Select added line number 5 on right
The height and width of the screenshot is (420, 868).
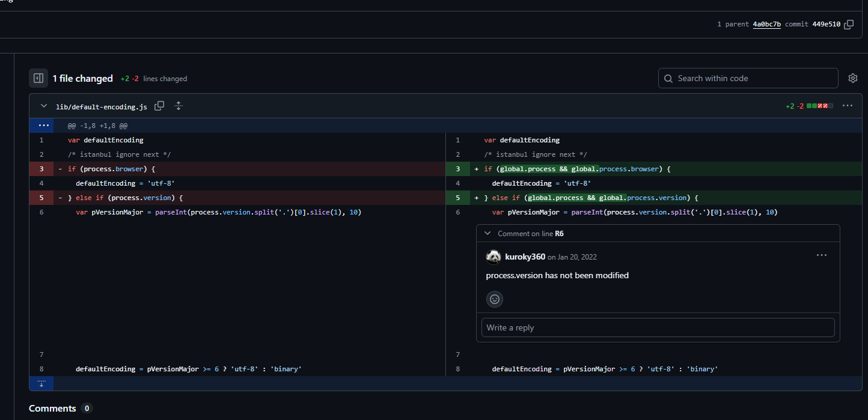457,198
